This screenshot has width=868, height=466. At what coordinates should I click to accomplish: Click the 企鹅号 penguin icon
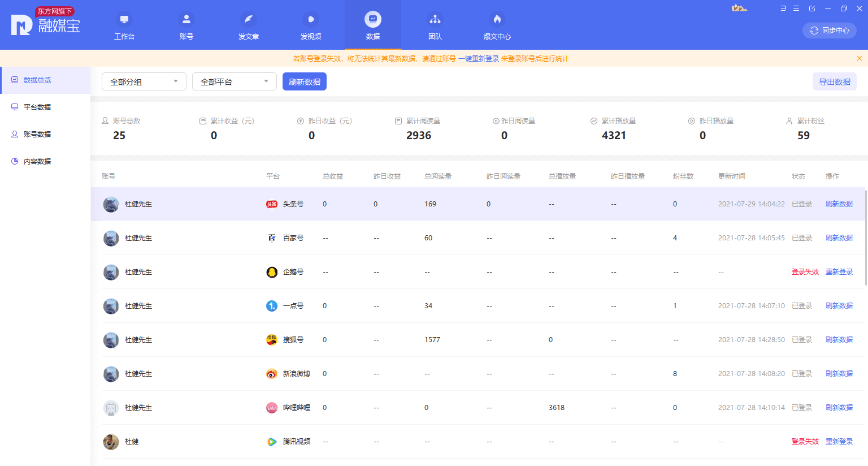pyautogui.click(x=271, y=272)
